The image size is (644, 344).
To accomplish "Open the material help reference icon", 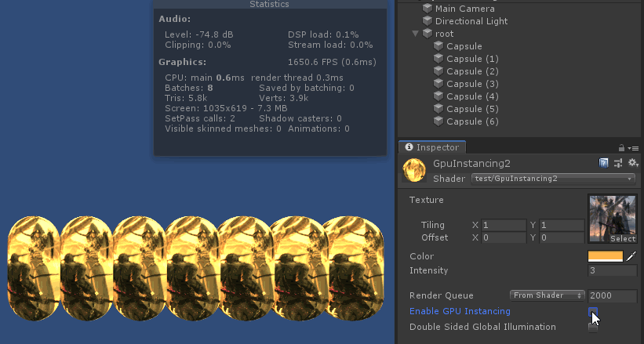I will click(603, 163).
